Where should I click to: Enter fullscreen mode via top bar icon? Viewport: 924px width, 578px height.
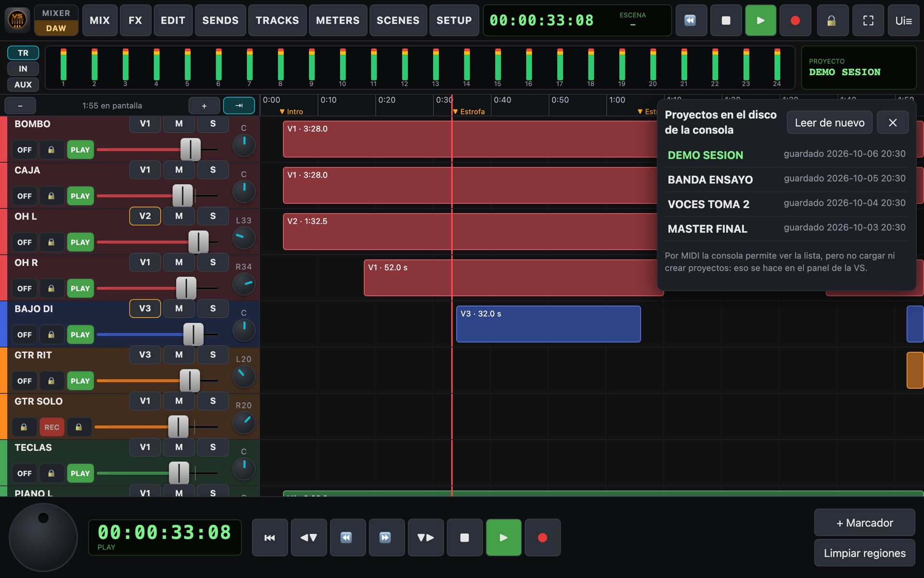pyautogui.click(x=868, y=20)
